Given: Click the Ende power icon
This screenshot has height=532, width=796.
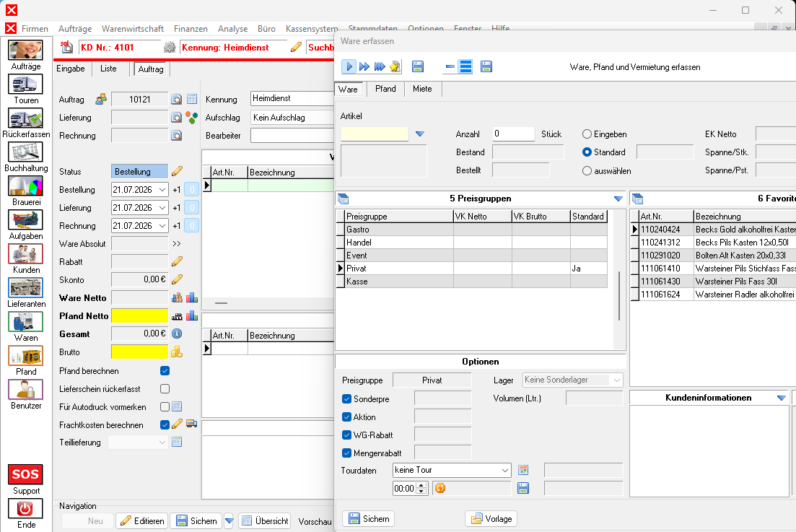Looking at the screenshot, I should (x=25, y=509).
